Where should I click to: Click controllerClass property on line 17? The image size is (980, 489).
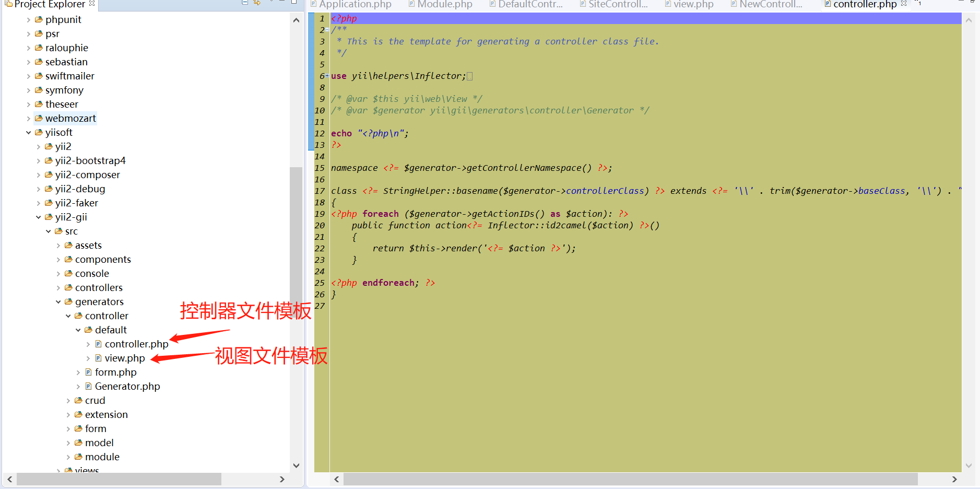click(x=605, y=191)
